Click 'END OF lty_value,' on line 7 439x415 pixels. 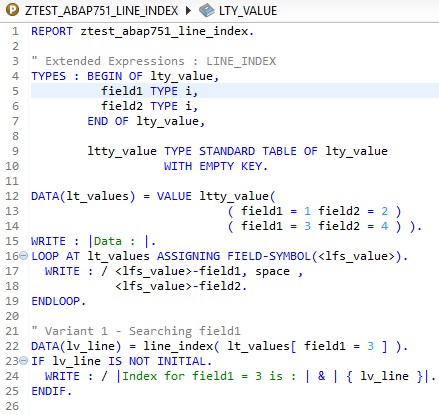146,121
